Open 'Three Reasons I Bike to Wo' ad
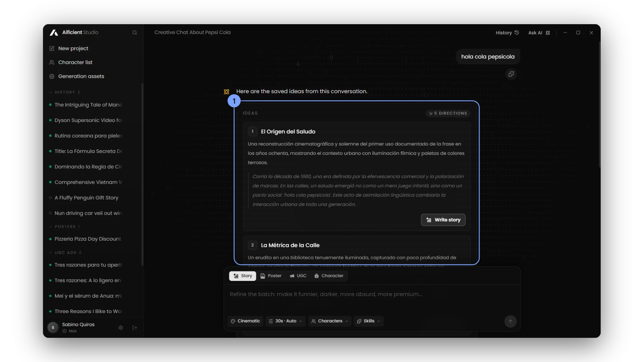Image resolution: width=644 pixels, height=362 pixels. (89, 311)
